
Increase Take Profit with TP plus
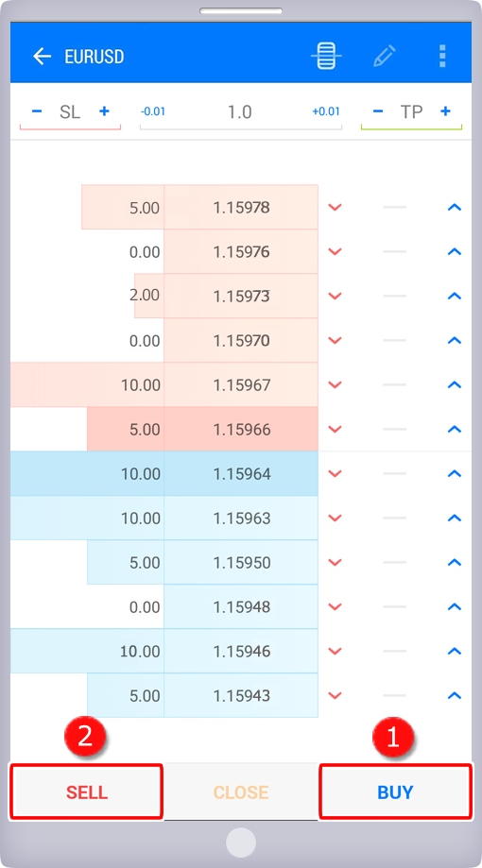[445, 111]
